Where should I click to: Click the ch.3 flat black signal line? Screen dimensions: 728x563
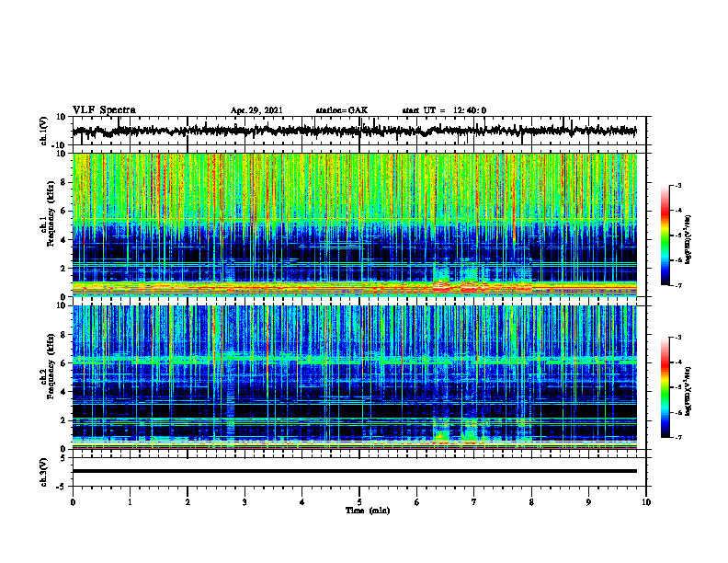click(354, 471)
